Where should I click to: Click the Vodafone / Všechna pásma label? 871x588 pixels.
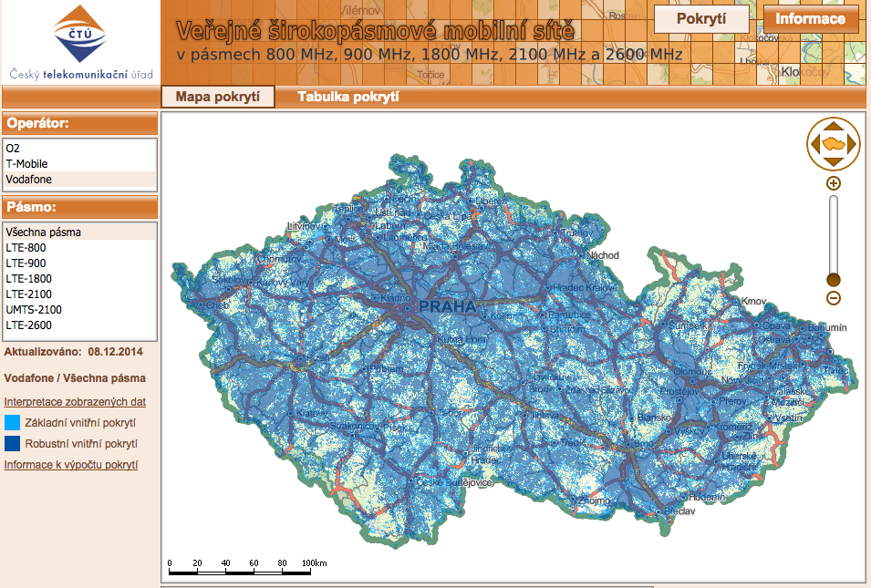tap(75, 378)
